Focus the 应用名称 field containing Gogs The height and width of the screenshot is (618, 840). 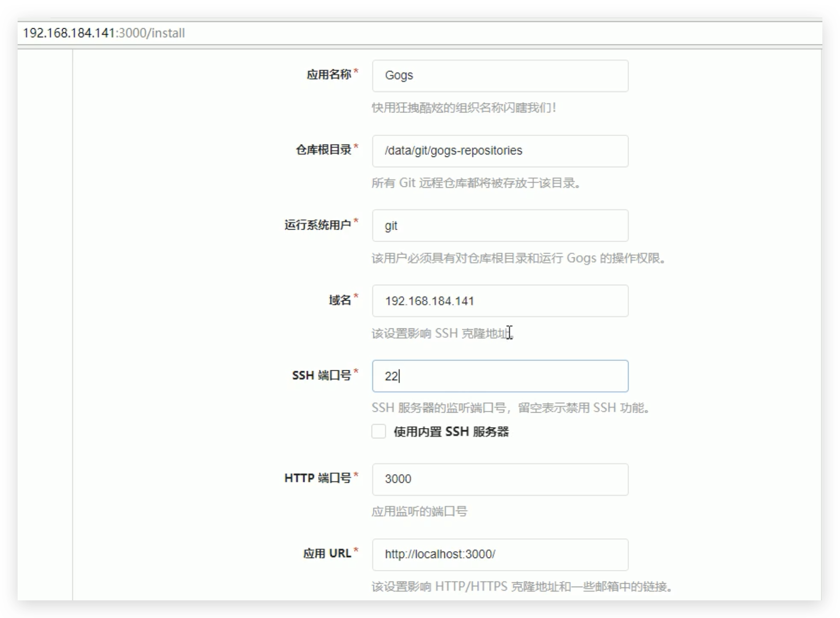500,76
